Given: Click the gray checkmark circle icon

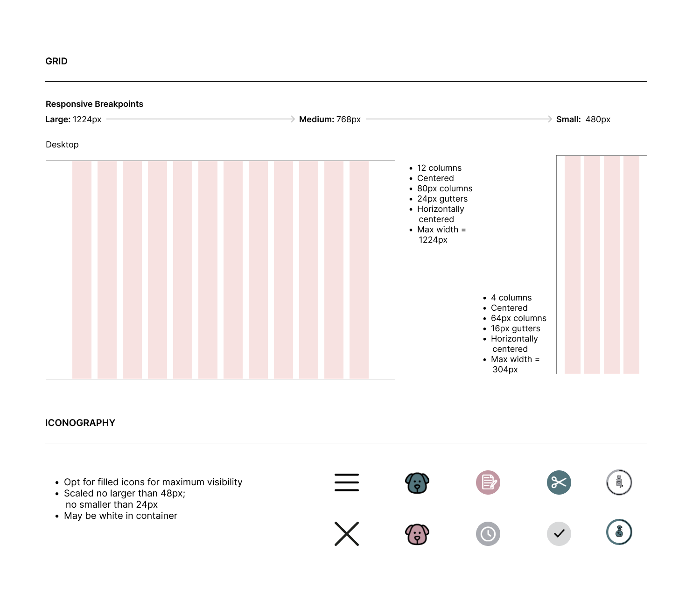Looking at the screenshot, I should click(559, 534).
